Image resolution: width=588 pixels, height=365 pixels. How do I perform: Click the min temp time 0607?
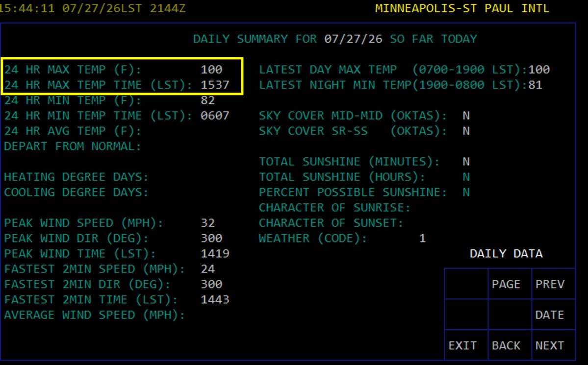(x=215, y=116)
